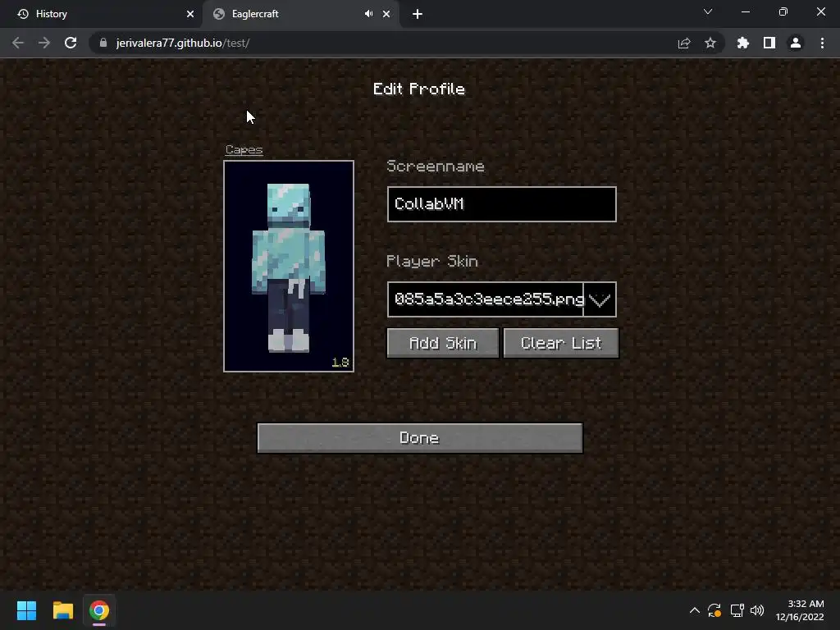
Task: Click the Chrome taskbar icon
Action: coord(99,610)
